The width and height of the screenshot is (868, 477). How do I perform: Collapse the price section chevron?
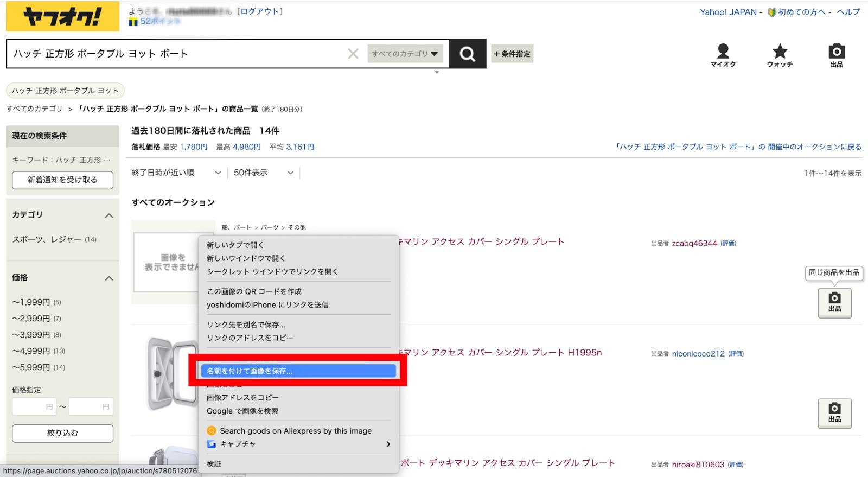109,278
